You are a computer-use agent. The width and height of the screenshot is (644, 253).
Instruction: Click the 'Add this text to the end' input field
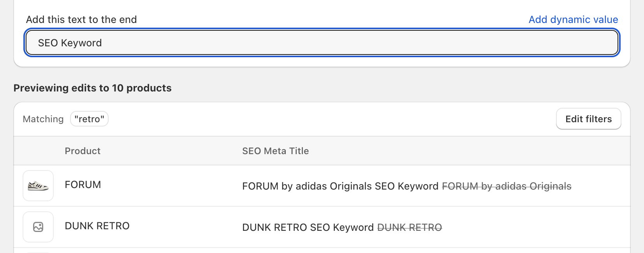[322, 43]
